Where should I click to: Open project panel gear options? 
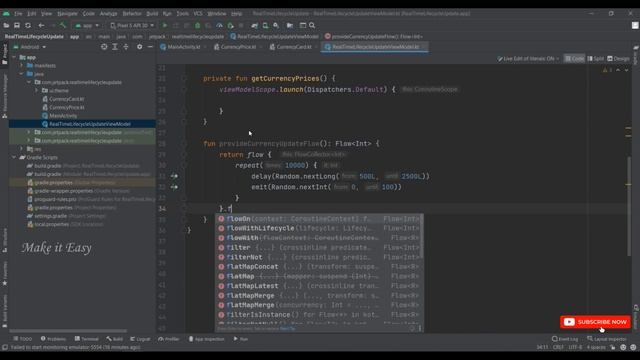coord(140,47)
